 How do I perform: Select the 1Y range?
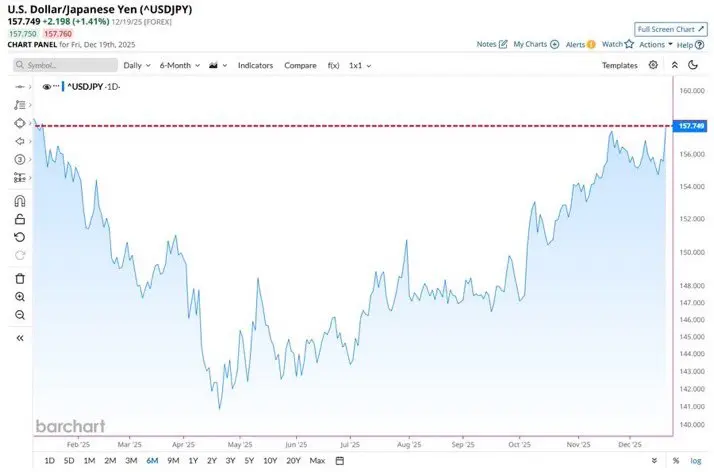tap(193, 461)
